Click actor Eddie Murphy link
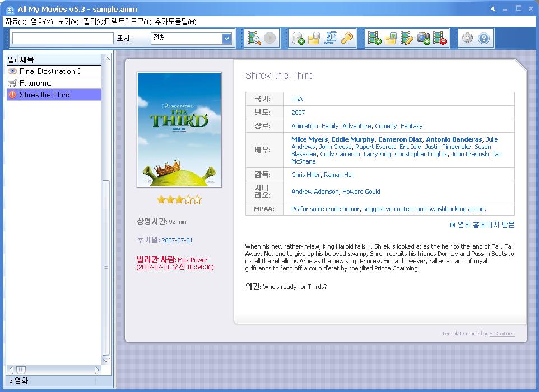Viewport: 539px width, 392px height. point(353,139)
